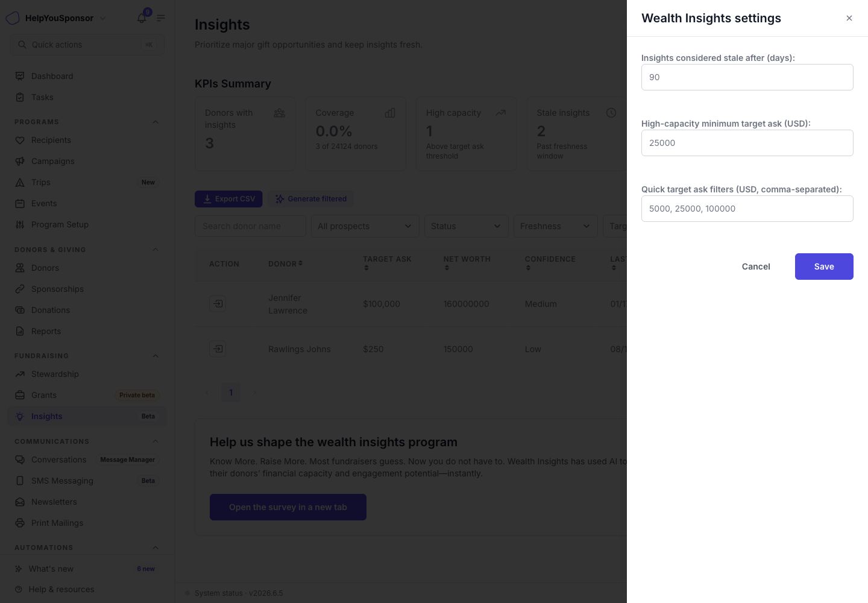Viewport: 868px width, 603px height.
Task: Open Newsletters in the sidebar
Action: click(x=87, y=502)
